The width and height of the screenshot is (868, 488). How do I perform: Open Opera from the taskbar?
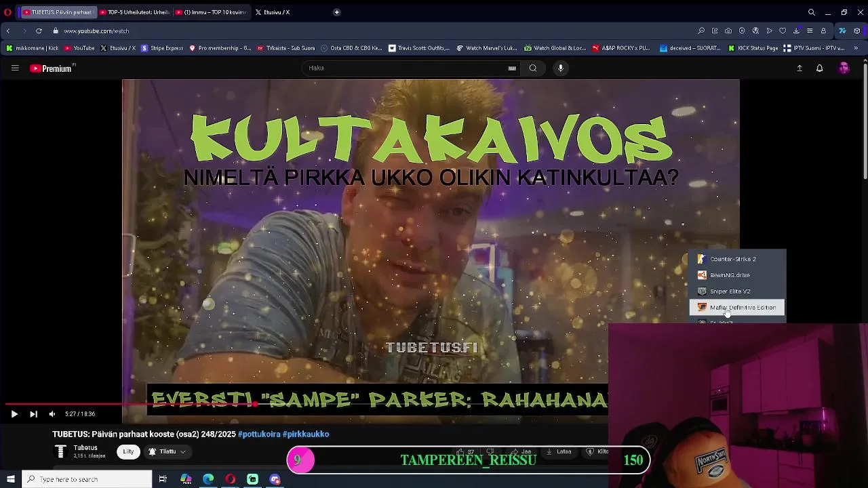pyautogui.click(x=231, y=479)
